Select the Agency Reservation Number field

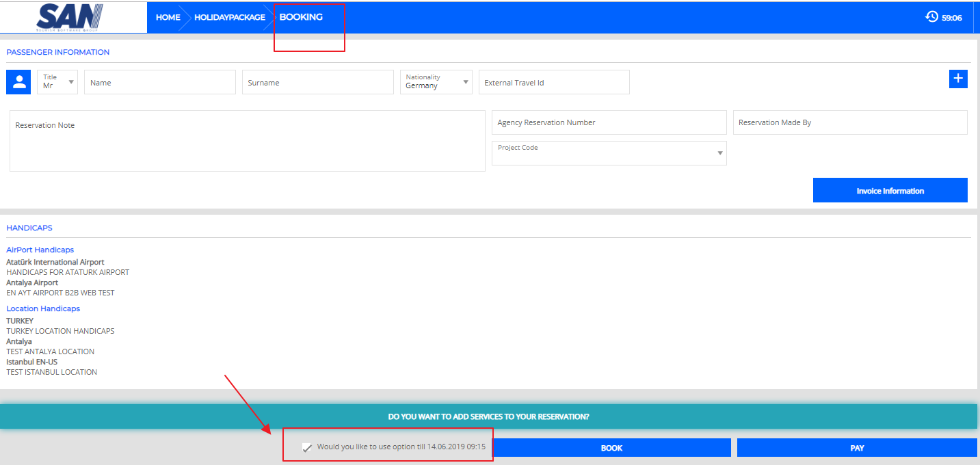[609, 123]
